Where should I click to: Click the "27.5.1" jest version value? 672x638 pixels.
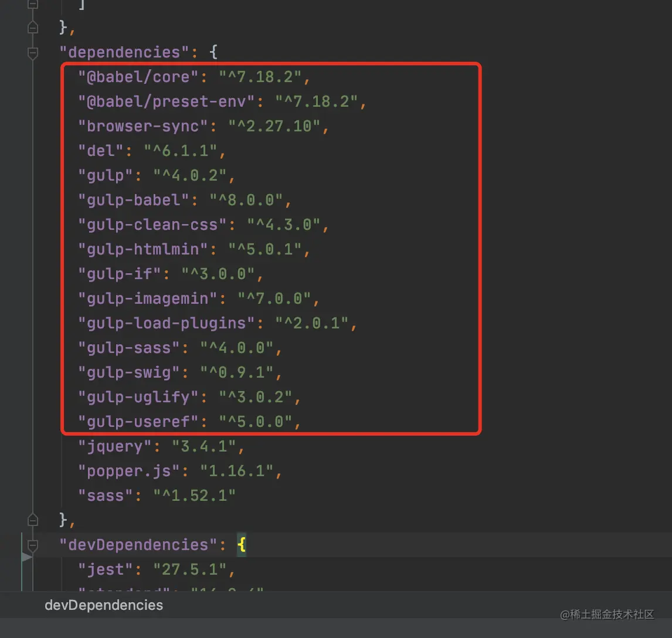pyautogui.click(x=189, y=569)
